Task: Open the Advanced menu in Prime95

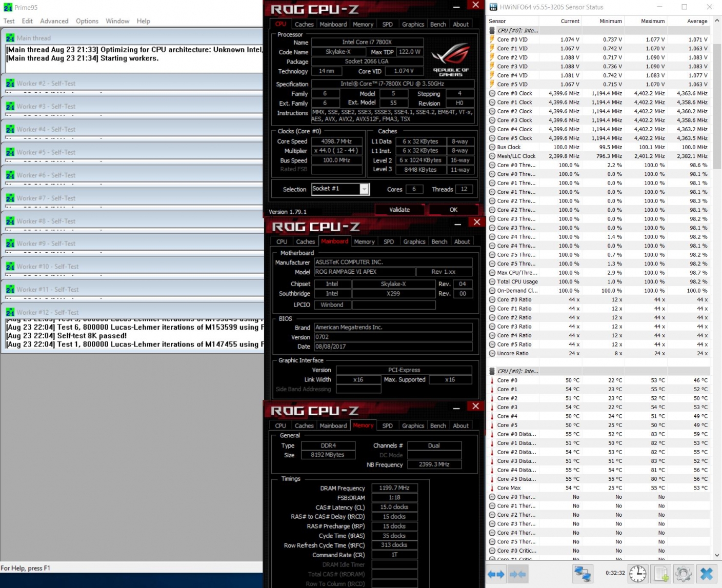Action: [x=54, y=21]
